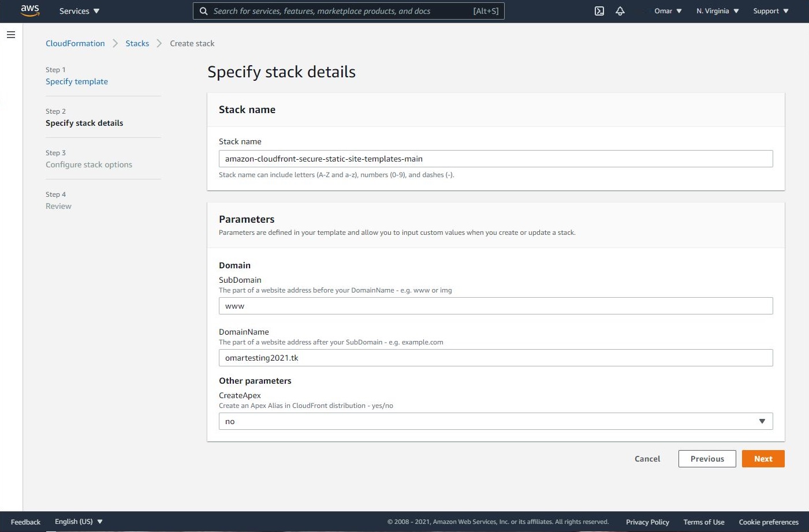Click the SubDomain input containing www
This screenshot has width=809, height=532.
click(x=495, y=306)
